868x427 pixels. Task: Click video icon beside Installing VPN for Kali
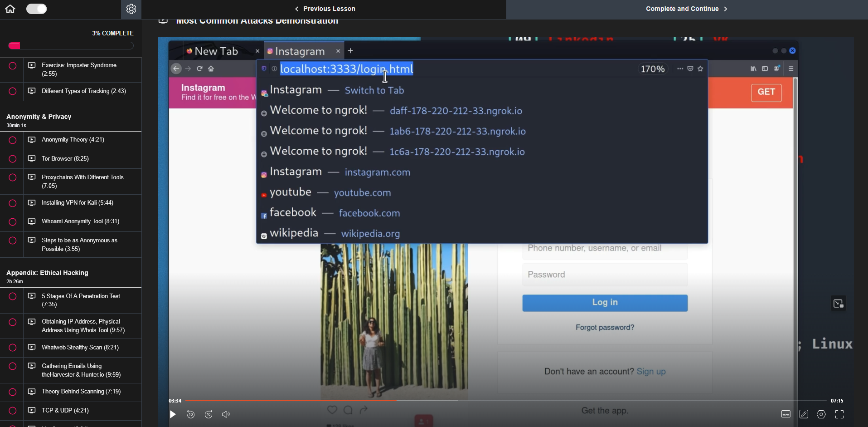pos(32,203)
